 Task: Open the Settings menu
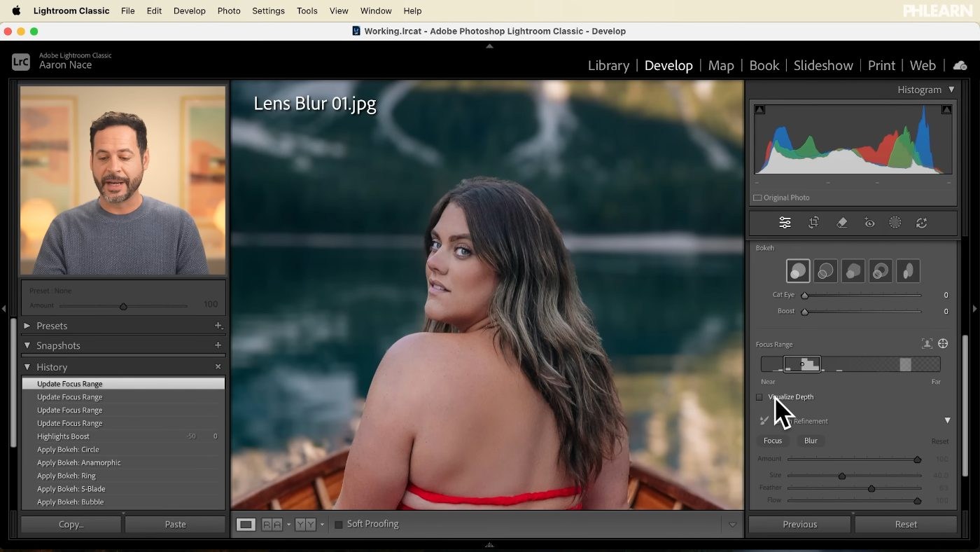(268, 11)
